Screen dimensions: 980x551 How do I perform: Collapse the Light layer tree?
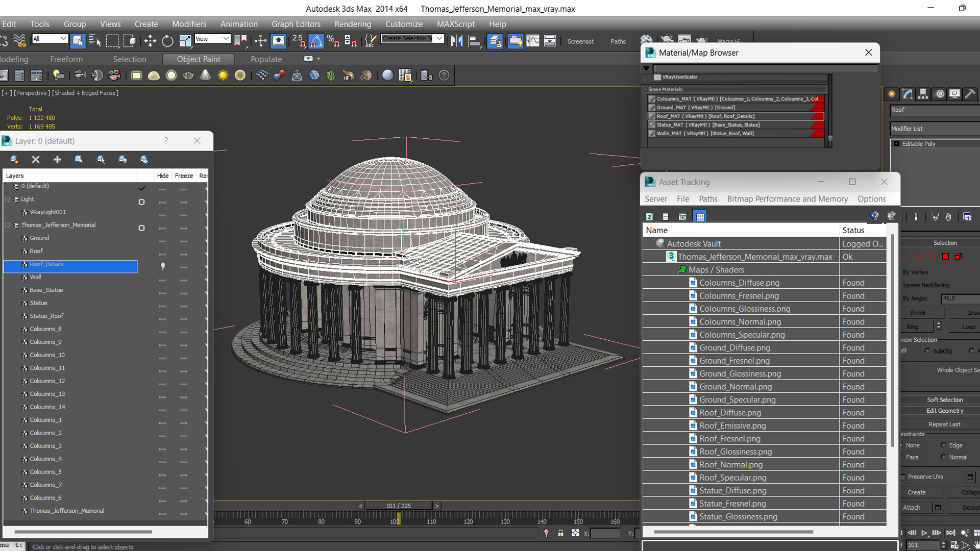point(8,199)
